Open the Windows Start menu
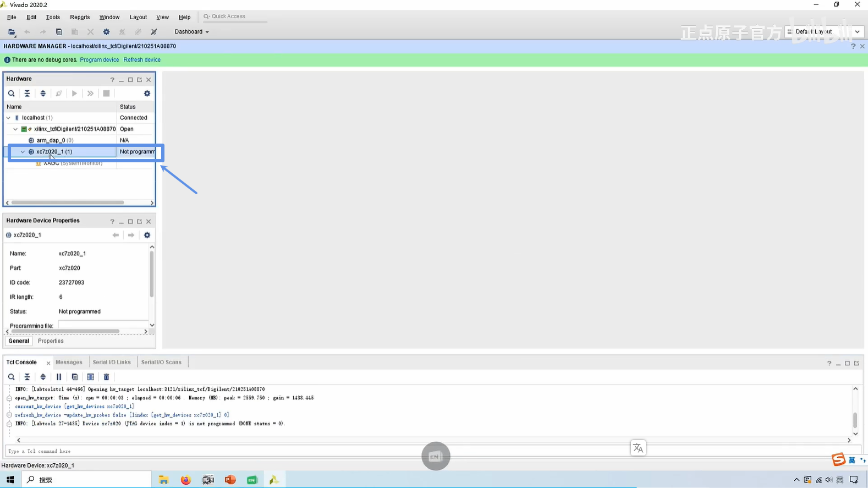Viewport: 868px width, 488px height. 10,480
